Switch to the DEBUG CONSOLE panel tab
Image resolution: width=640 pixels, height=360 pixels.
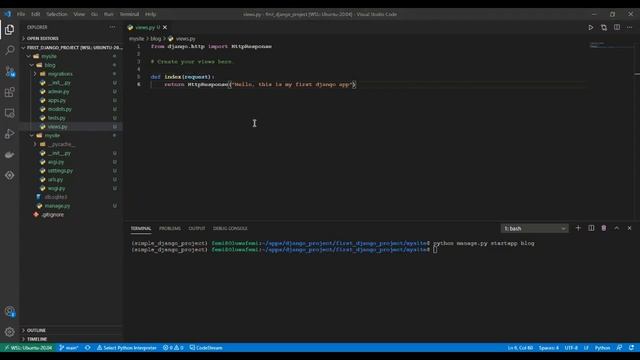(230, 229)
